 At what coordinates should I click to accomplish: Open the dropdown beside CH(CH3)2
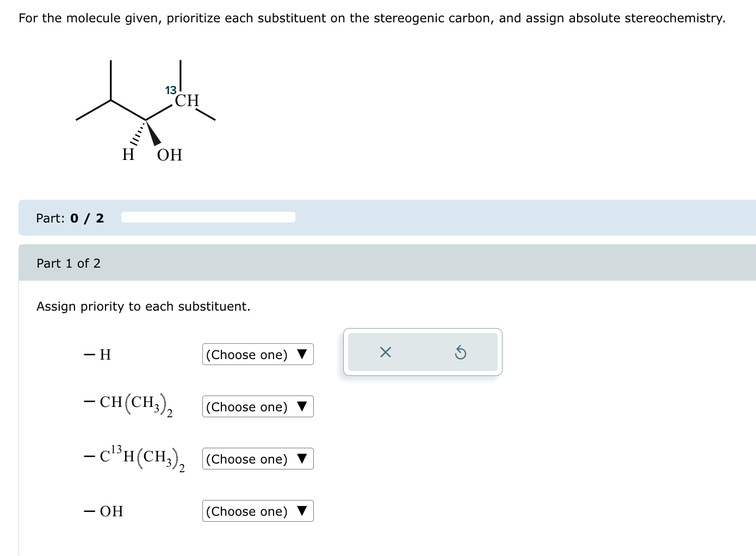click(258, 407)
